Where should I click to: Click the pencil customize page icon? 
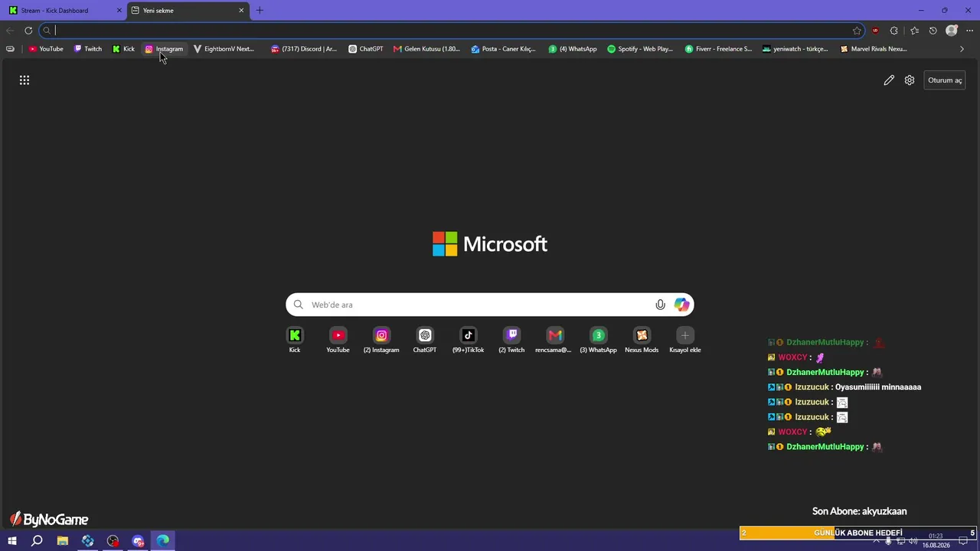[x=889, y=80]
